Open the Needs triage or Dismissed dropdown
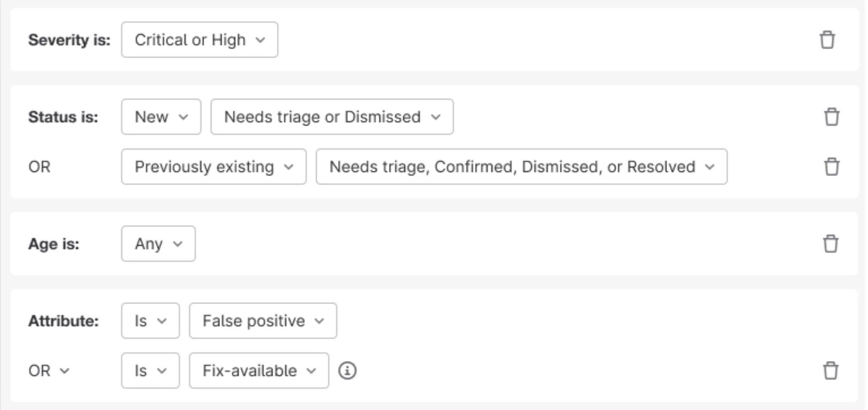Image resolution: width=868 pixels, height=410 pixels. coord(332,117)
